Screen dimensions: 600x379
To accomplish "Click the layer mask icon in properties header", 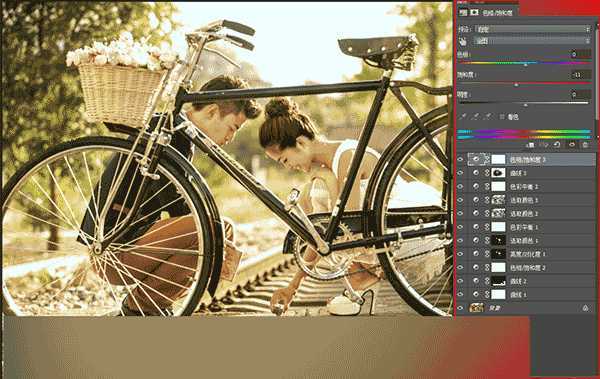I will [x=474, y=13].
